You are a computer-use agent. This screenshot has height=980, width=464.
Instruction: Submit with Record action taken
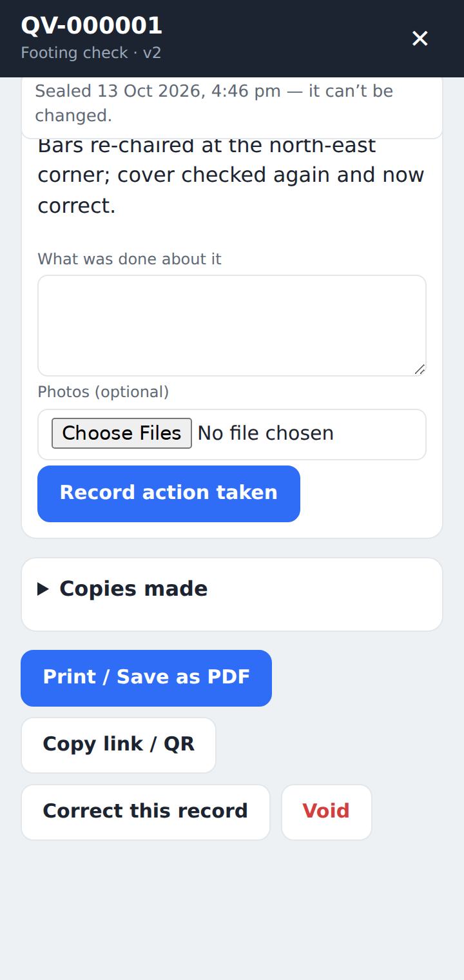click(169, 494)
